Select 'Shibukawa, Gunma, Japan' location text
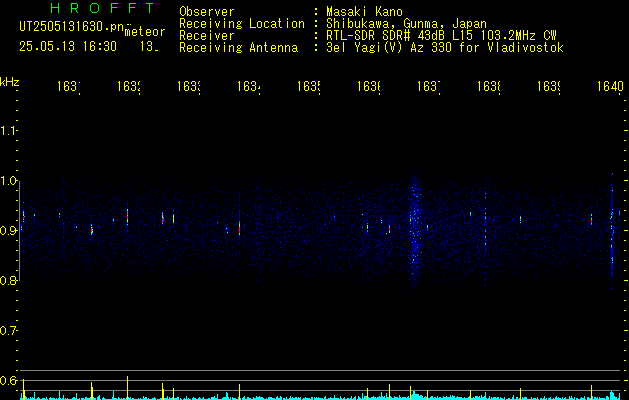The image size is (629, 400). [406, 24]
